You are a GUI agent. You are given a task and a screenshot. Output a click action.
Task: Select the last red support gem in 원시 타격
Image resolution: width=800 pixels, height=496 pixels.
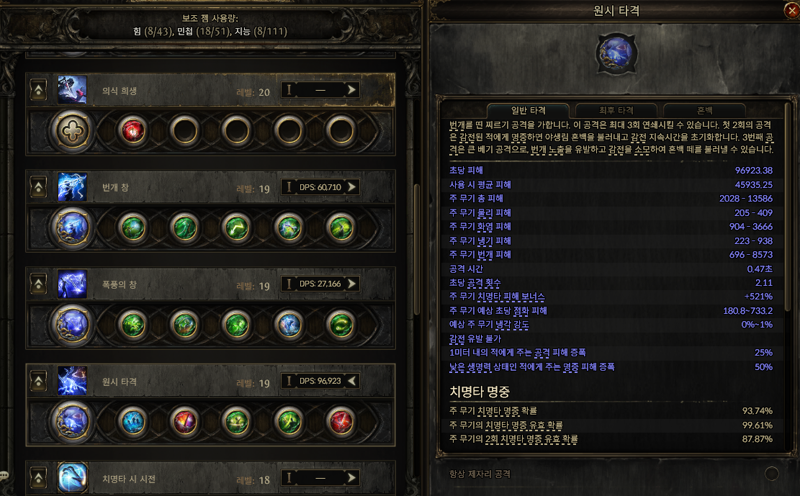340,421
